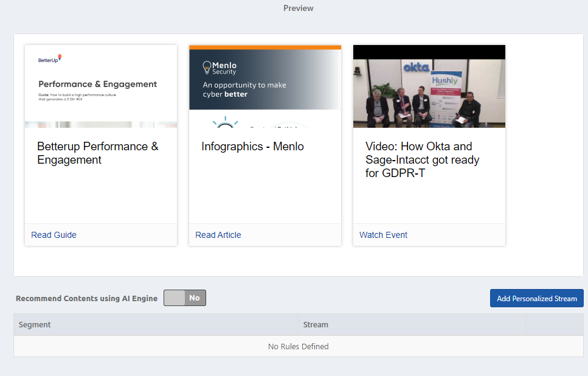Click the 'Recommend Contents using AI Engine' label
The width and height of the screenshot is (588, 376).
[x=86, y=298]
